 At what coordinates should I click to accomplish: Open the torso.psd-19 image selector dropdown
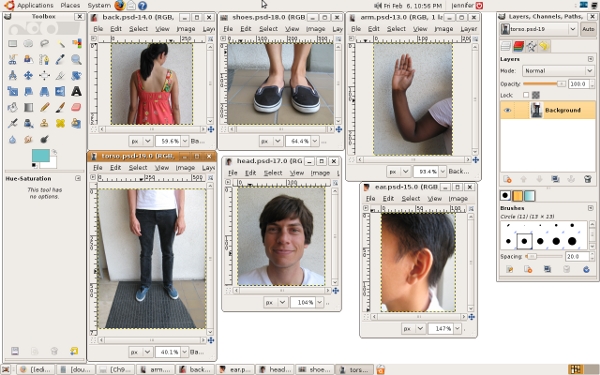pos(539,29)
